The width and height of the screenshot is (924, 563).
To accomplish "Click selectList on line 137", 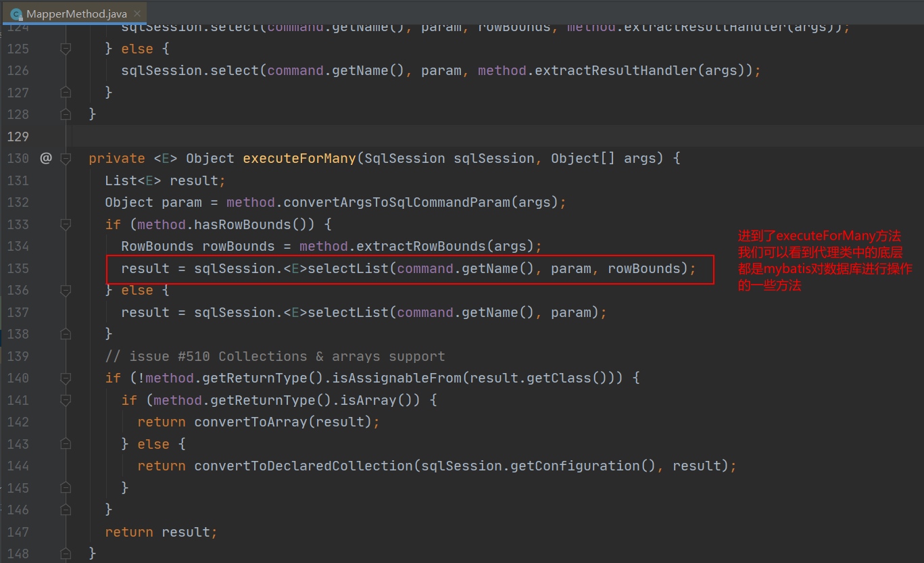I will 348,312.
